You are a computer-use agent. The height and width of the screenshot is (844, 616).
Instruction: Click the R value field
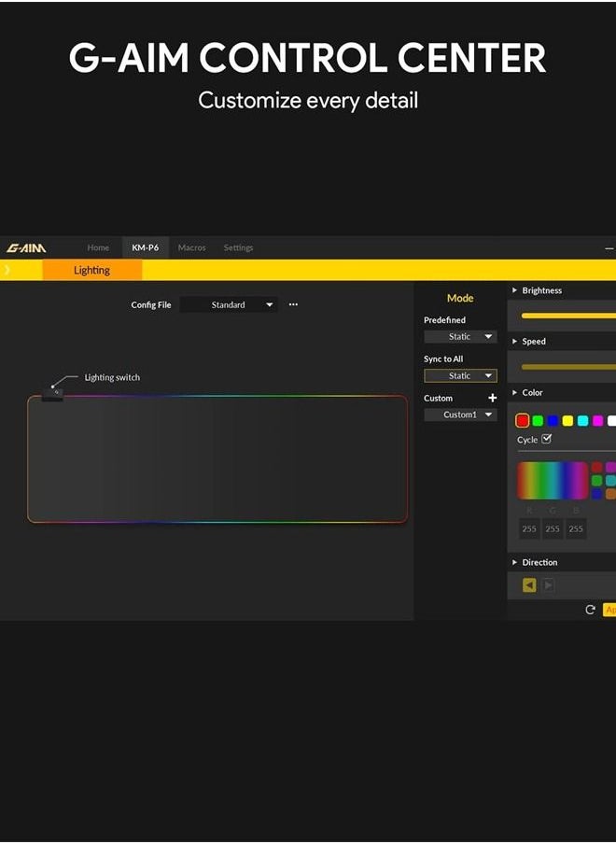click(x=529, y=528)
